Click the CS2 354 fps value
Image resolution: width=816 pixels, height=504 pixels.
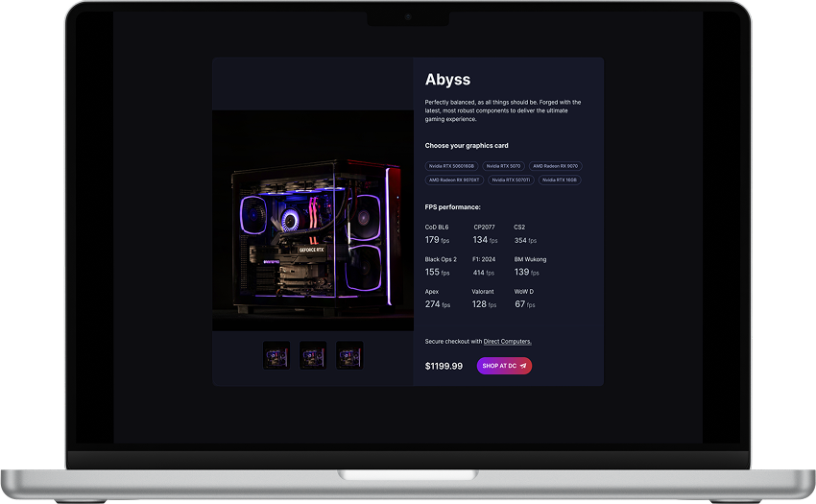525,240
